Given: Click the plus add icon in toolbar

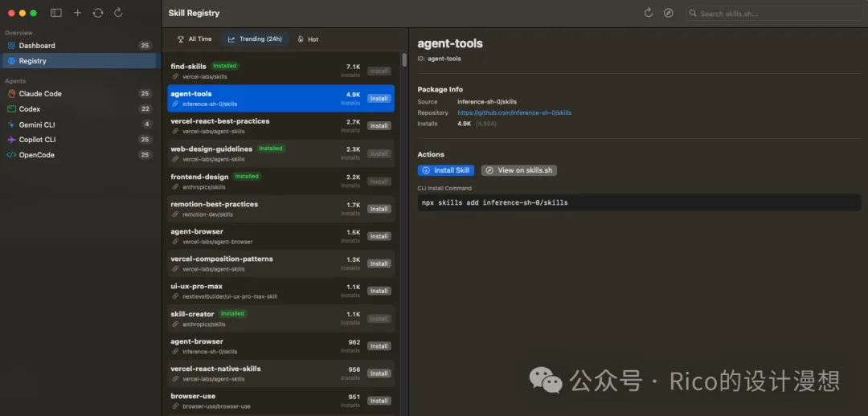Looking at the screenshot, I should coord(77,13).
